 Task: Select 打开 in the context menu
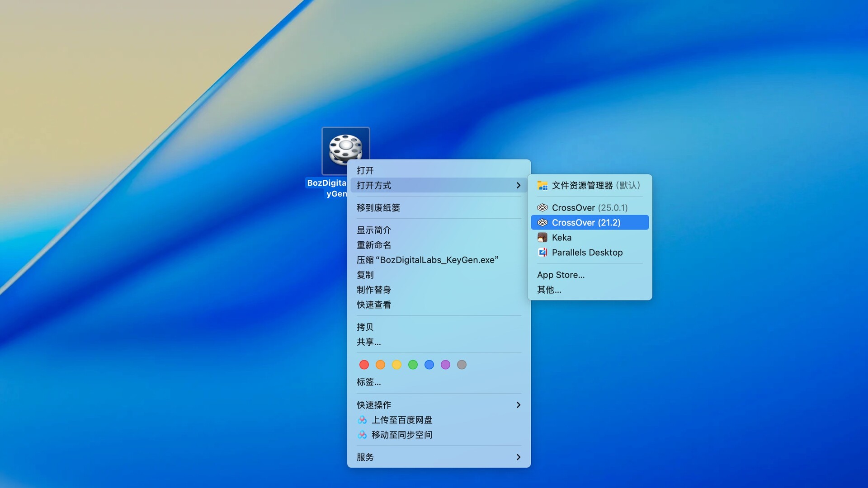pyautogui.click(x=439, y=170)
